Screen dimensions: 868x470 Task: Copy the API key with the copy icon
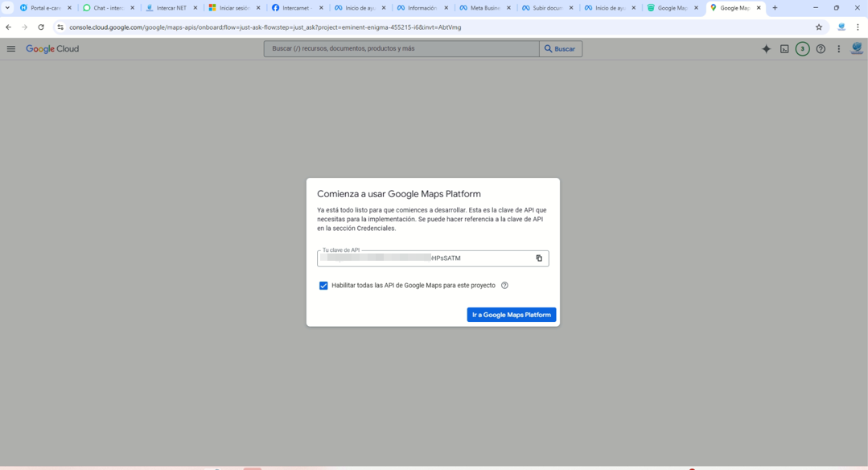tap(539, 258)
